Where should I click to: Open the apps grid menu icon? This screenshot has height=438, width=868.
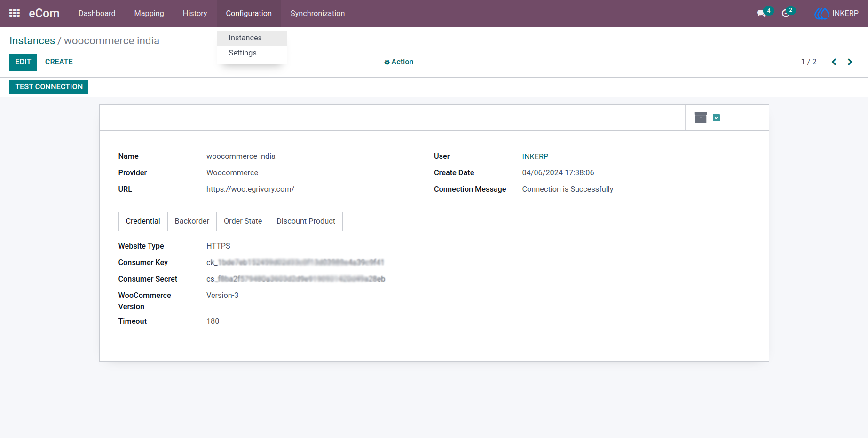coord(15,13)
